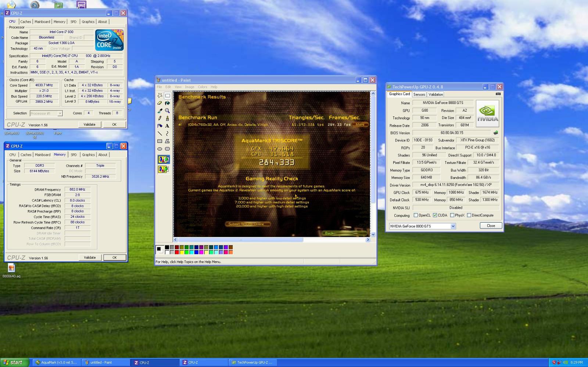Click the BIOS save chip icon in GPU-Z
This screenshot has height=367, width=588.
pos(496,133)
